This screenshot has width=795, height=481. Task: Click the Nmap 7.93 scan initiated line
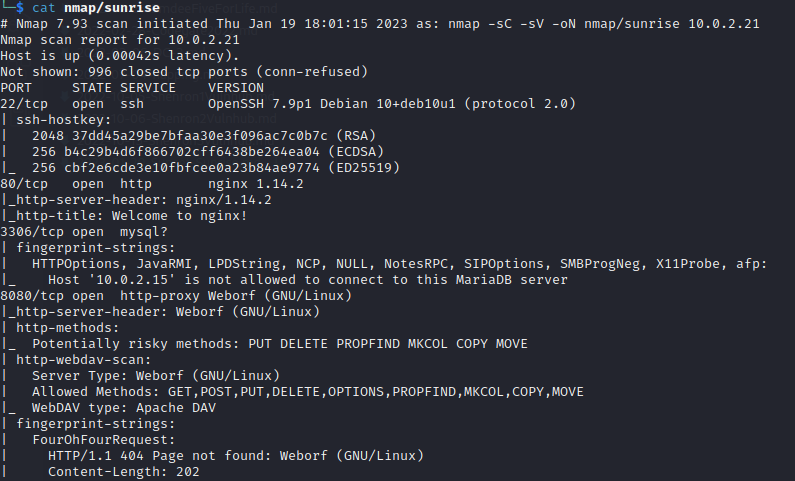point(380,24)
